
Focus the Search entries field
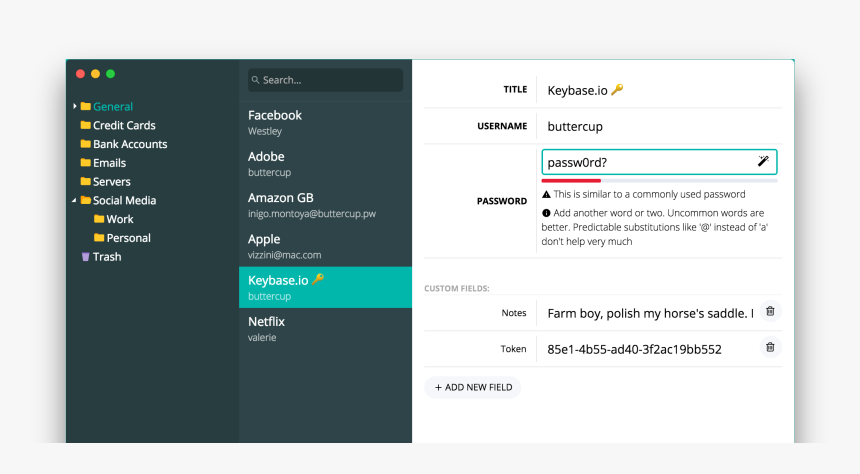[325, 80]
